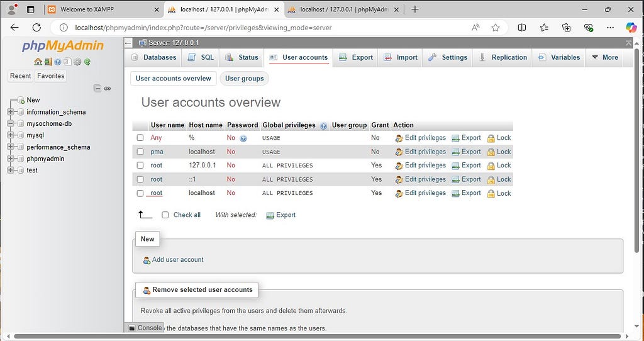The width and height of the screenshot is (644, 341).
Task: Export the Any % user account
Action: pyautogui.click(x=466, y=138)
